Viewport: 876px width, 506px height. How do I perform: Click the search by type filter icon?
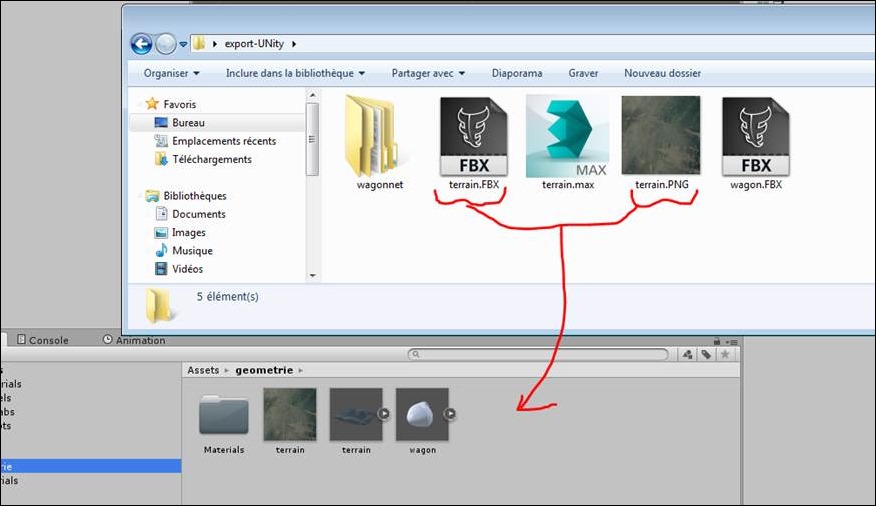(688, 354)
